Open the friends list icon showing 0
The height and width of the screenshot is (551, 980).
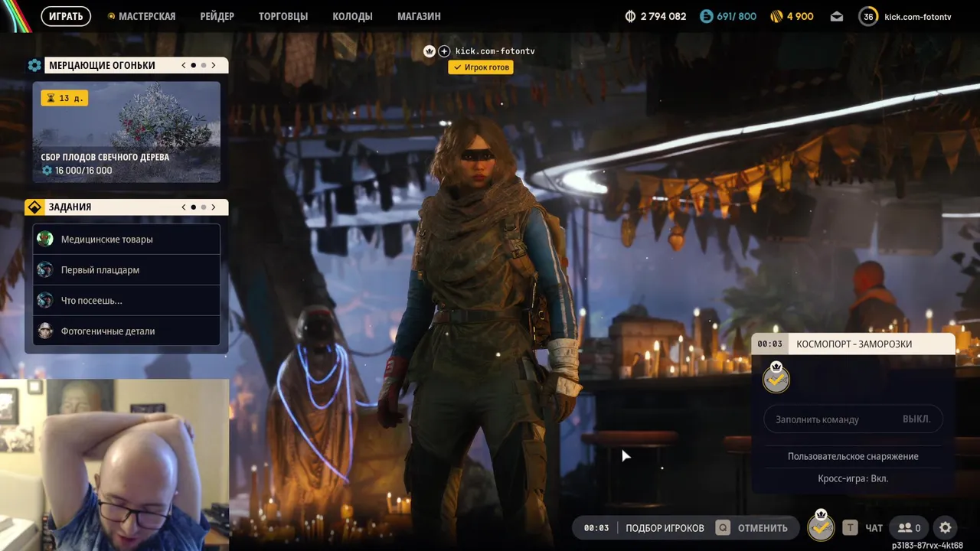click(x=910, y=527)
